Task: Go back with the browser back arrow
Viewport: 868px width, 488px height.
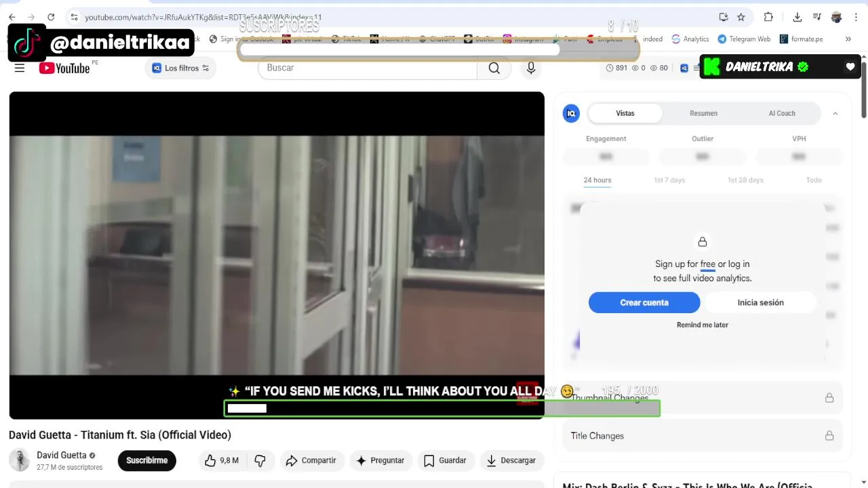Action: (x=12, y=17)
